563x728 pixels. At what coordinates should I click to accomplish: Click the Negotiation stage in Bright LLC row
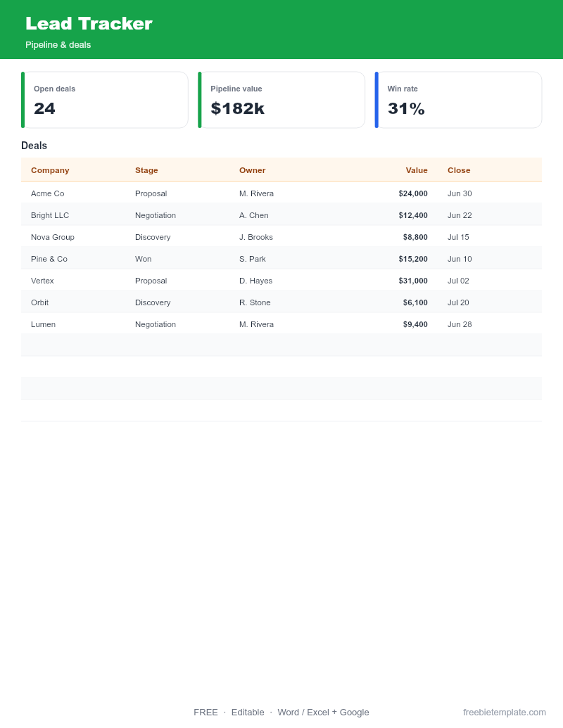pyautogui.click(x=156, y=215)
